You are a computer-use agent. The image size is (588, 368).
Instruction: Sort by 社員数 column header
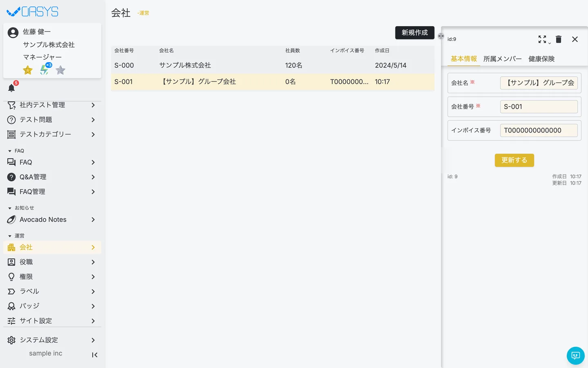click(x=293, y=51)
